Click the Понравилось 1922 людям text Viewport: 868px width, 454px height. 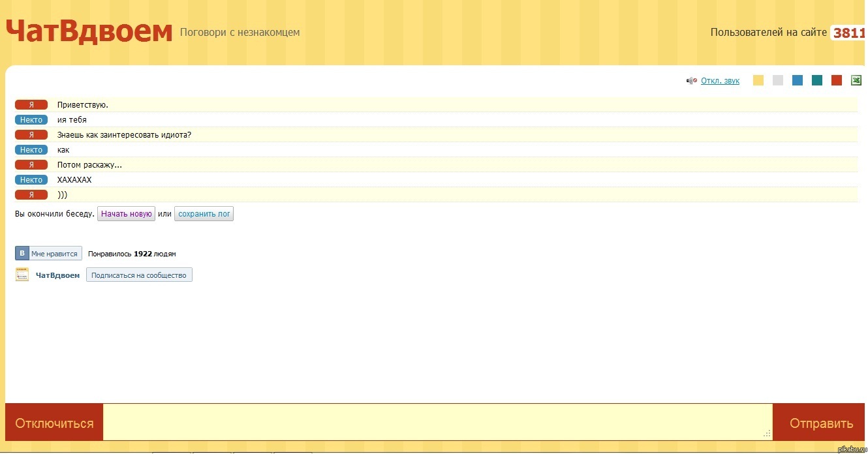pos(132,254)
